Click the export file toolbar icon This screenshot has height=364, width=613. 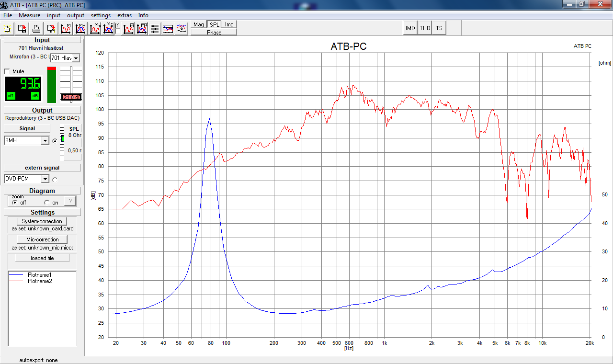(51, 29)
